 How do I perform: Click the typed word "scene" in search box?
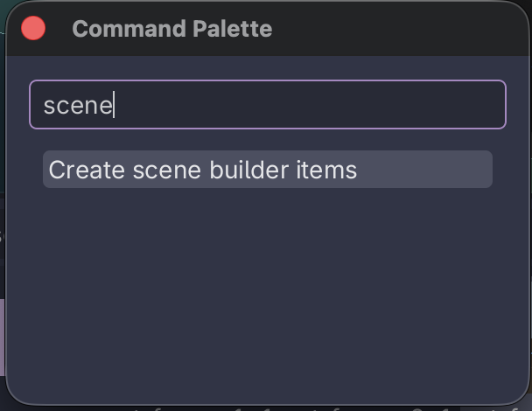point(78,106)
